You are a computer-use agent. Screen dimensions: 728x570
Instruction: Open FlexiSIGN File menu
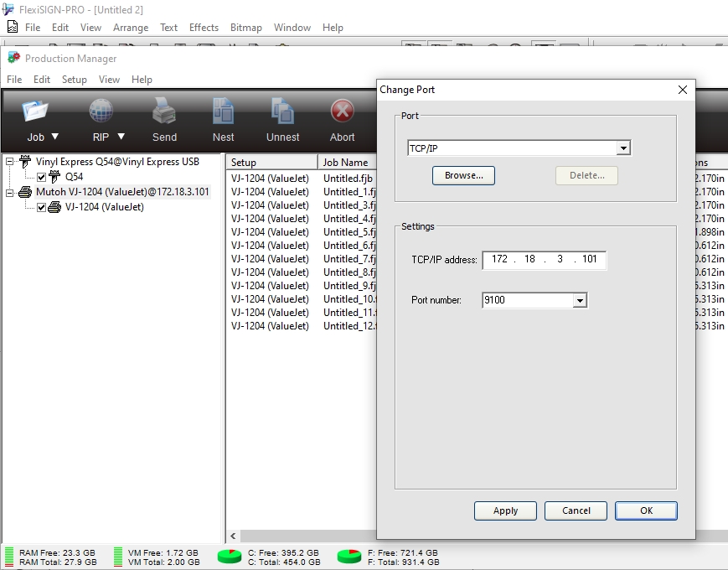[33, 28]
